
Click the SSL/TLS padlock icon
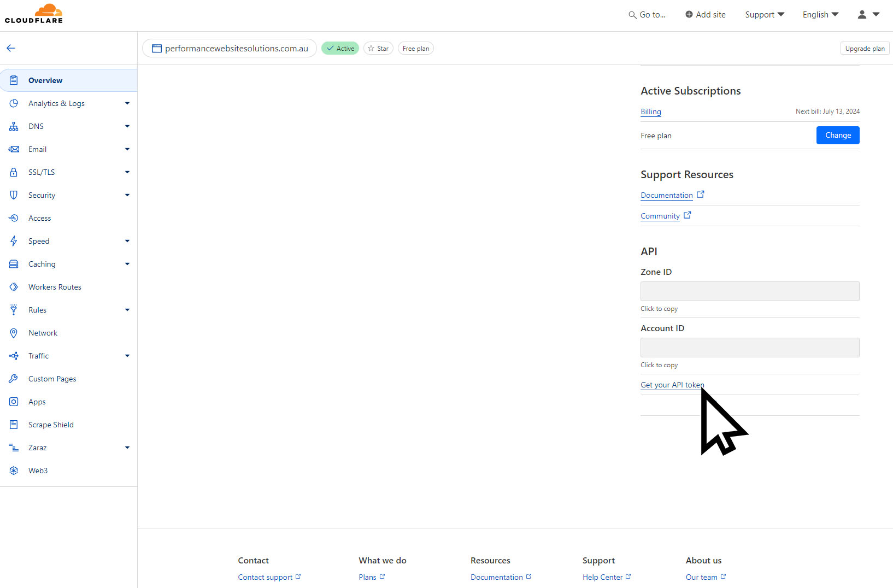click(14, 172)
